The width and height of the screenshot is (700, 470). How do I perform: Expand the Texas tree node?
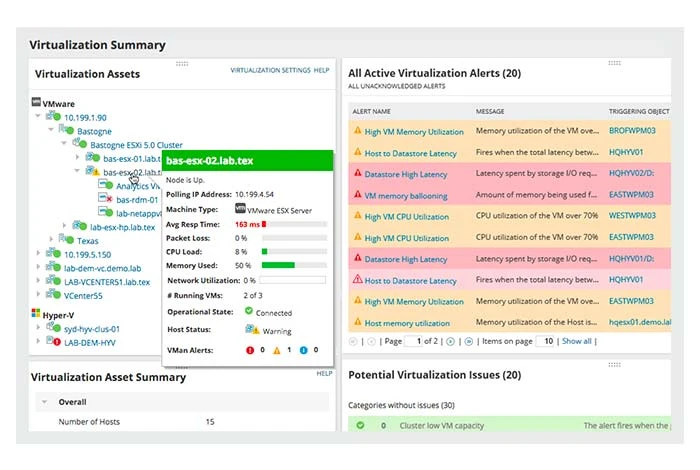(51, 239)
